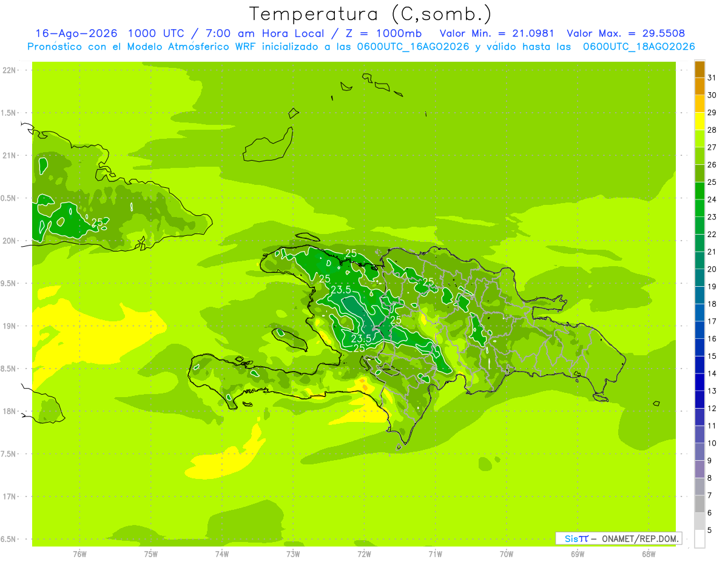Click the '18' legend scale value

coord(712,304)
